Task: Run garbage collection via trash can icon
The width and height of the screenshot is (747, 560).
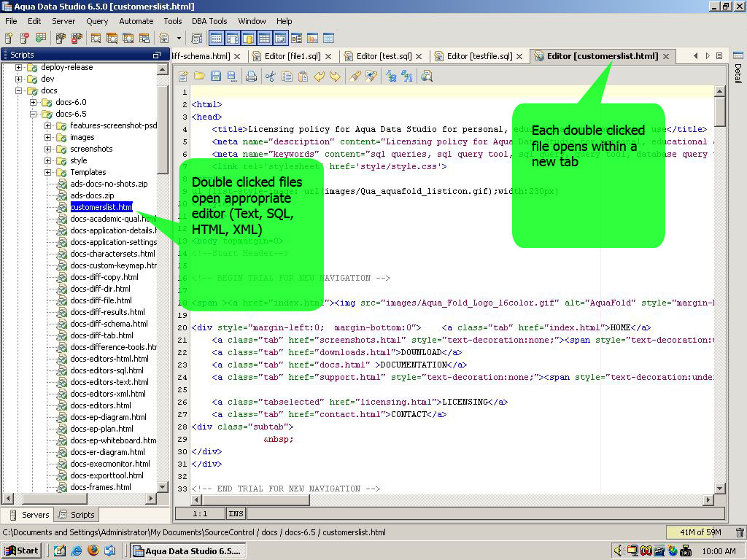Action: pyautogui.click(x=740, y=532)
